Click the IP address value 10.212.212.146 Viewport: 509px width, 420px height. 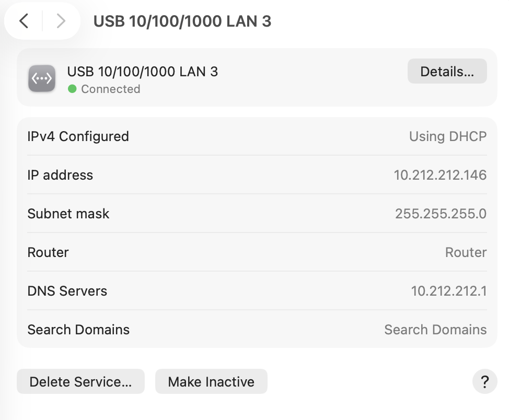pyautogui.click(x=440, y=175)
